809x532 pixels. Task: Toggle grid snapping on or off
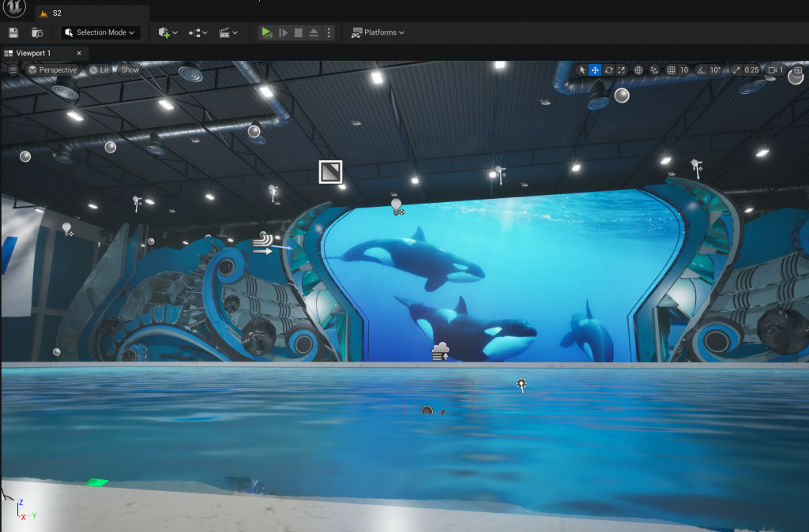pos(671,69)
